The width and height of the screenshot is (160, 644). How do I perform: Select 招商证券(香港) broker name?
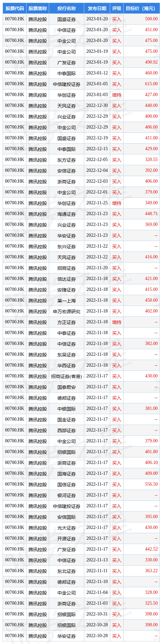click(x=67, y=376)
